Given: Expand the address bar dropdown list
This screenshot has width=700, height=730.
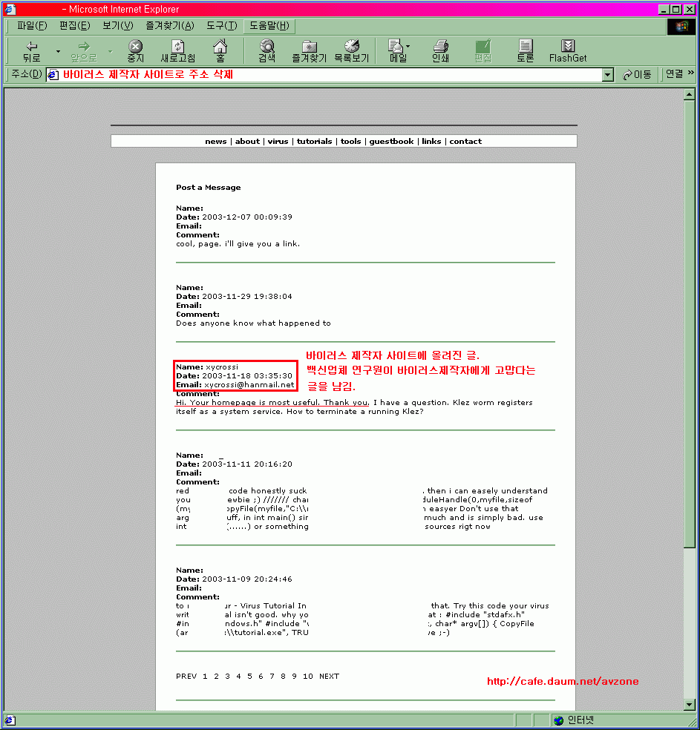Looking at the screenshot, I should click(x=608, y=75).
